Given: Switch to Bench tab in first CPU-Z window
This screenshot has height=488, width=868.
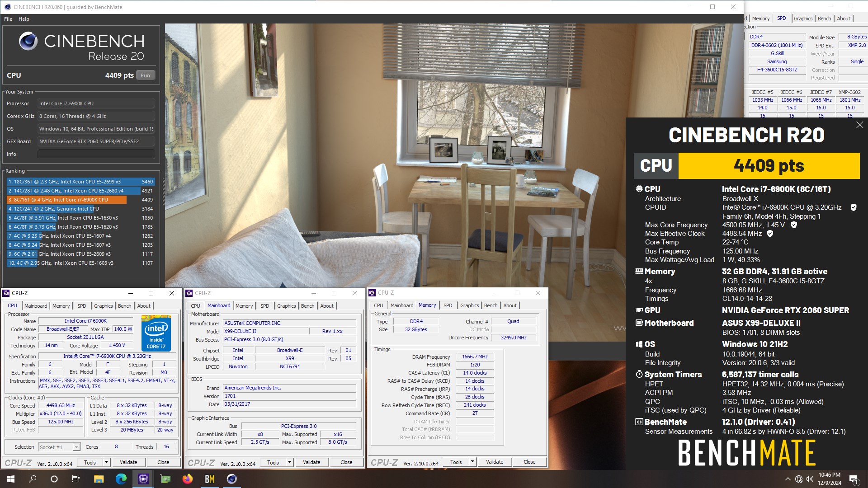Looking at the screenshot, I should coord(124,306).
